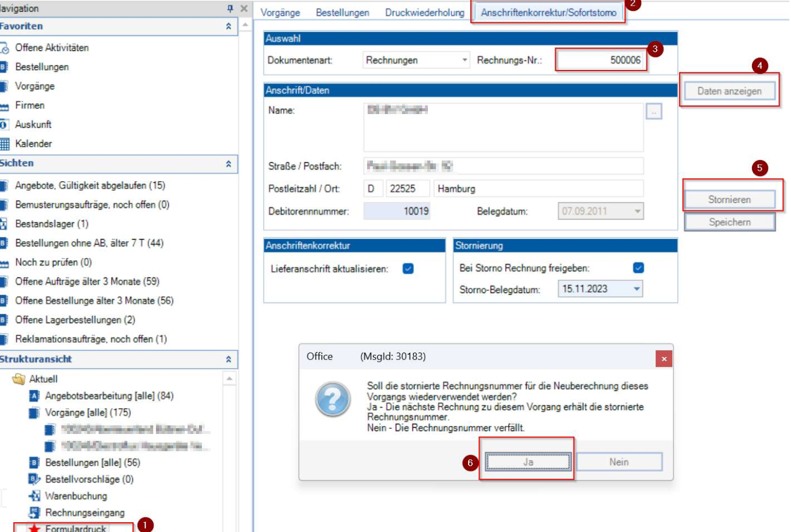Collapse the Sichten section
This screenshot has width=791, height=532.
tap(228, 164)
